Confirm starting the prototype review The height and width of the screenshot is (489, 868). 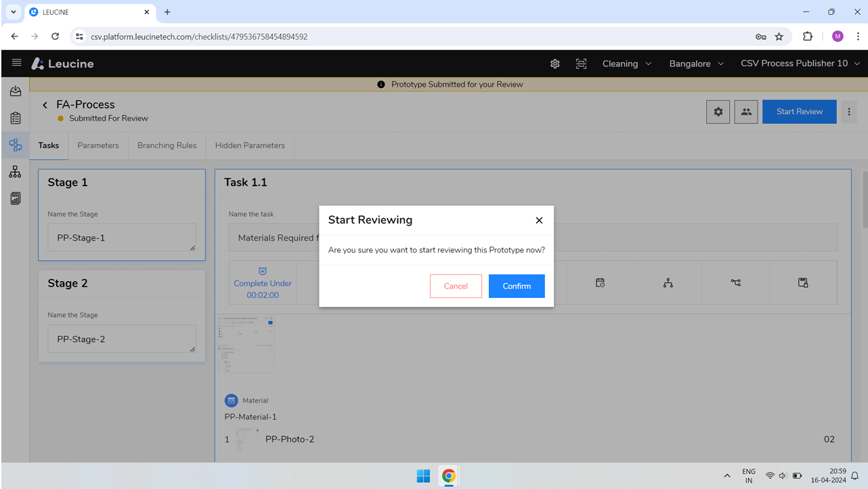[x=517, y=286]
